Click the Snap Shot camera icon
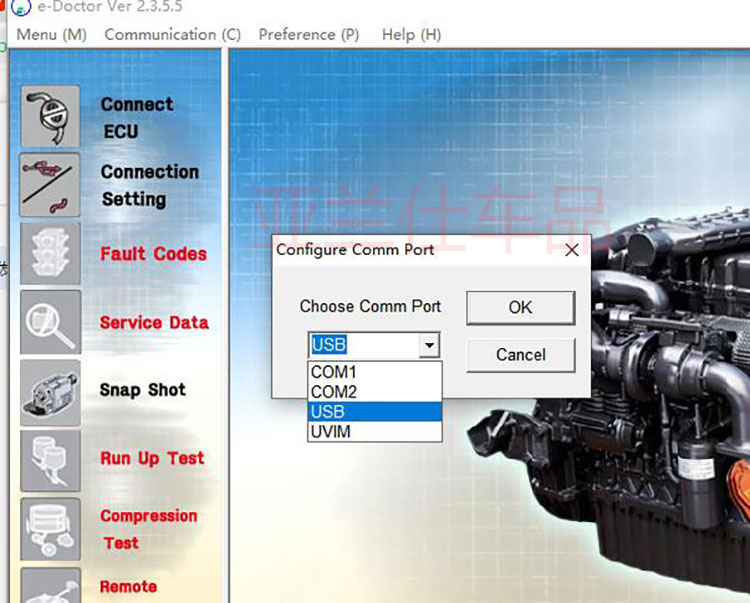Image resolution: width=750 pixels, height=603 pixels. coord(50,393)
